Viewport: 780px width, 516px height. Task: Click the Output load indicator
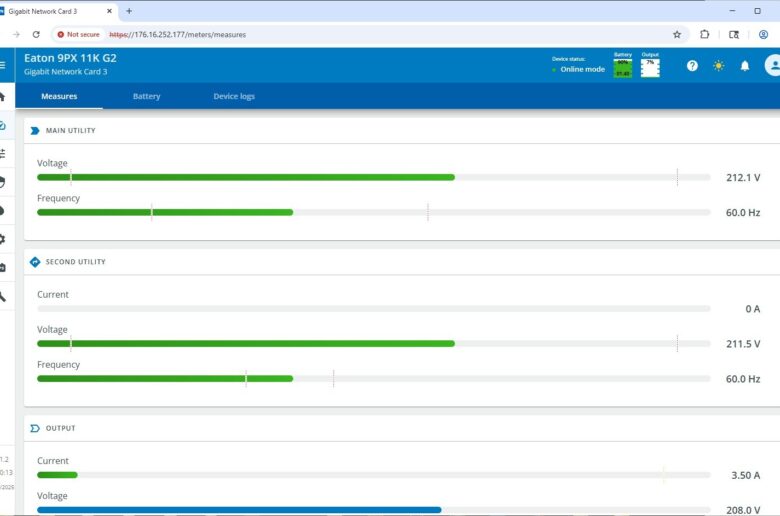click(650, 66)
